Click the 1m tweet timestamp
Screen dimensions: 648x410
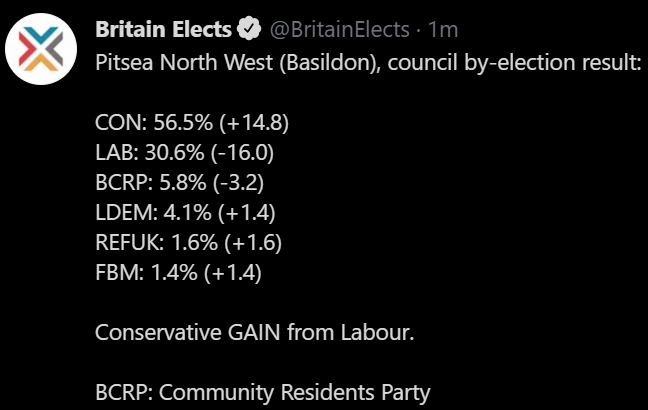tap(442, 28)
